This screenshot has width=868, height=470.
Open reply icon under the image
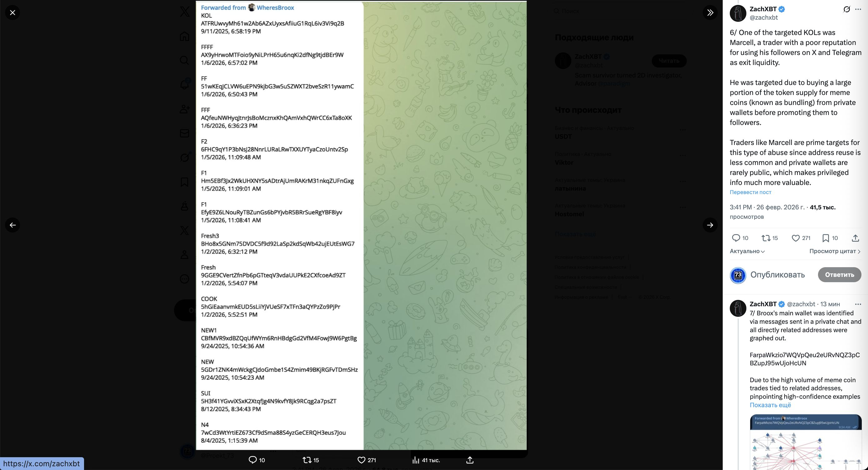click(252, 460)
